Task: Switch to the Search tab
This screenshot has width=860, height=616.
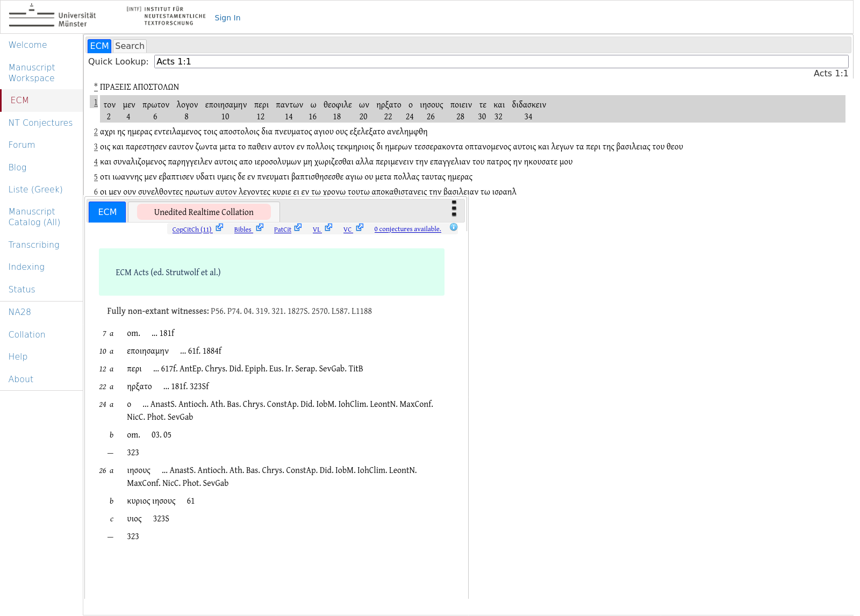Action: [x=130, y=46]
